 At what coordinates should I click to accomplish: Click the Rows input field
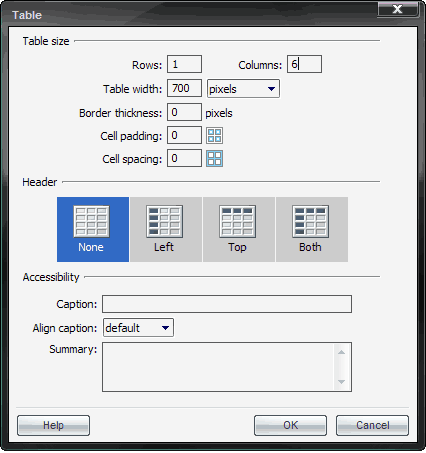tap(184, 64)
